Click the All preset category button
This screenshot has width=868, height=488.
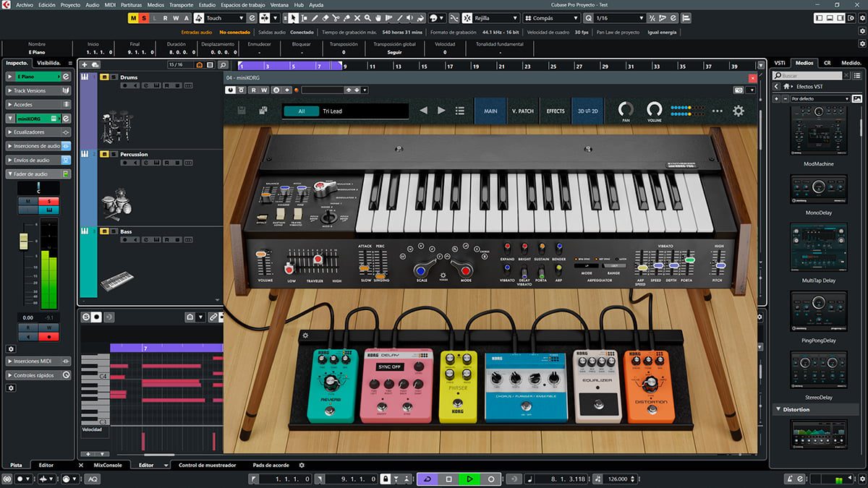click(301, 111)
